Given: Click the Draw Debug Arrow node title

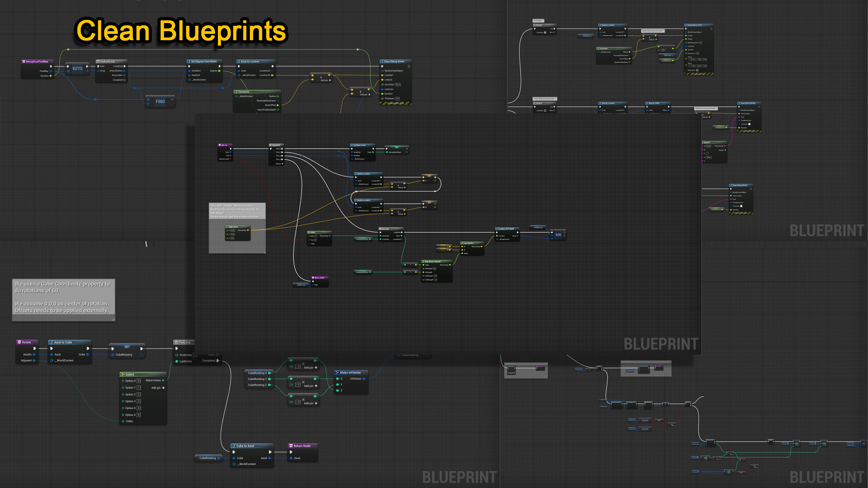Looking at the screenshot, I should click(x=395, y=61).
